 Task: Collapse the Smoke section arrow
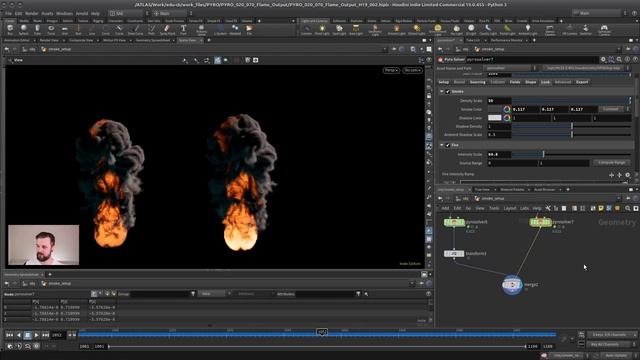(x=442, y=91)
